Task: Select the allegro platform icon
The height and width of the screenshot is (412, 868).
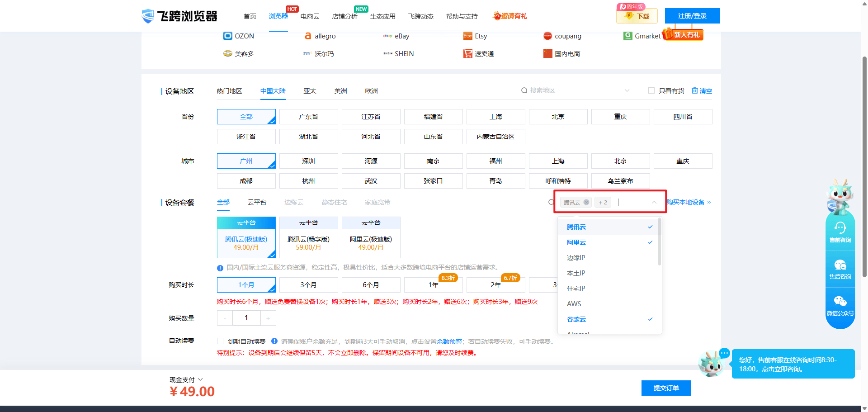Action: (x=308, y=36)
